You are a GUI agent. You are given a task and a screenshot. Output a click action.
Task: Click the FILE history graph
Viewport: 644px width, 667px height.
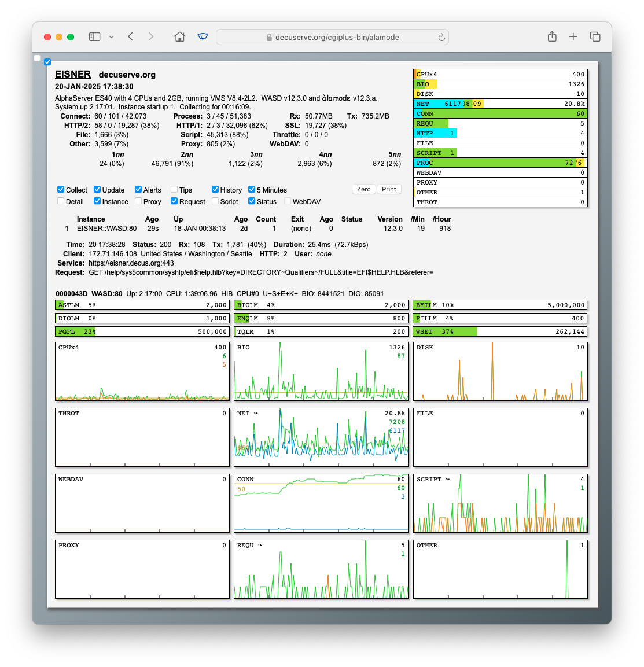click(x=501, y=437)
